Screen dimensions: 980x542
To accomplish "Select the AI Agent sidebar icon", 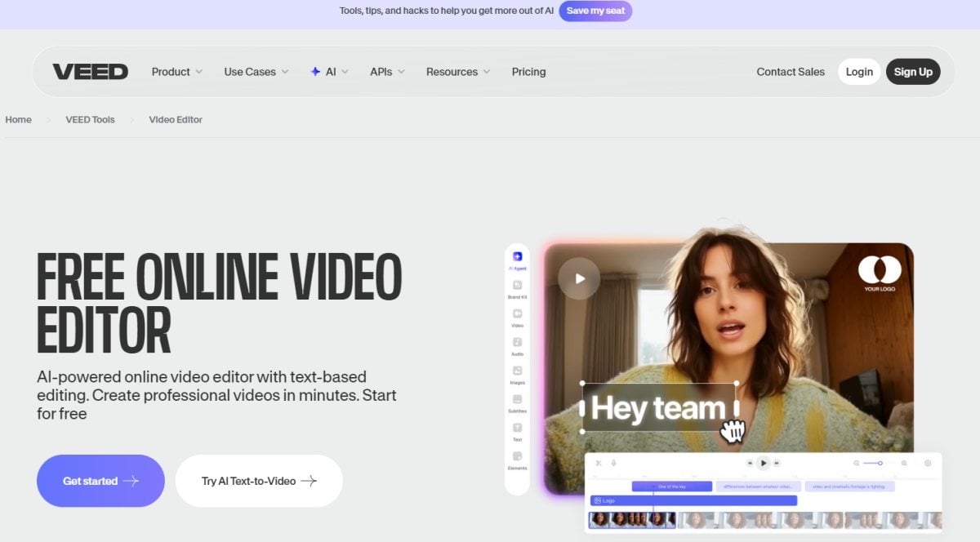I will [x=517, y=255].
